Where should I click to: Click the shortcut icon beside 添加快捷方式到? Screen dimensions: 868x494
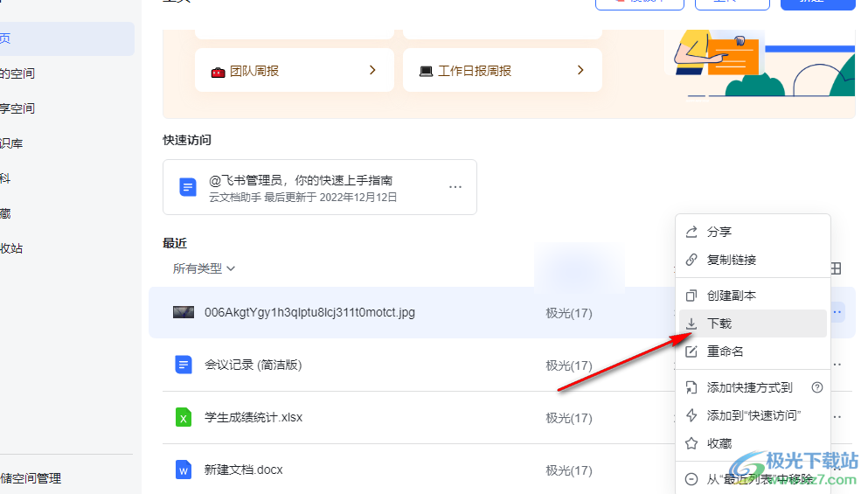coord(691,387)
